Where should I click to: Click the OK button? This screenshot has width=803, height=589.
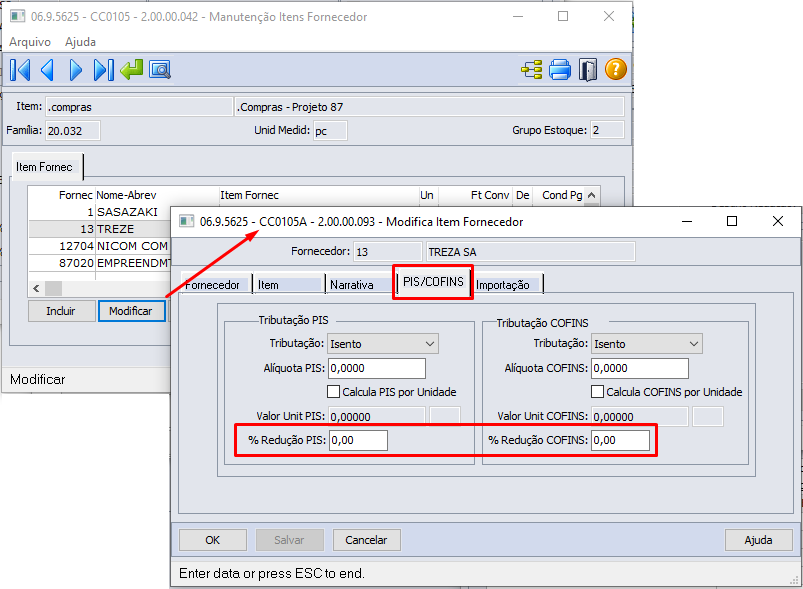[x=213, y=540]
